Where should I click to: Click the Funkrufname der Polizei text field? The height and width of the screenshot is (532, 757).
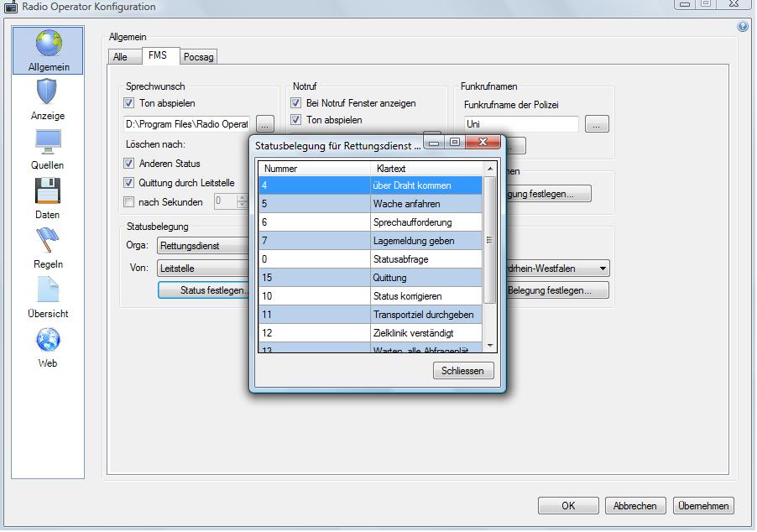click(520, 124)
